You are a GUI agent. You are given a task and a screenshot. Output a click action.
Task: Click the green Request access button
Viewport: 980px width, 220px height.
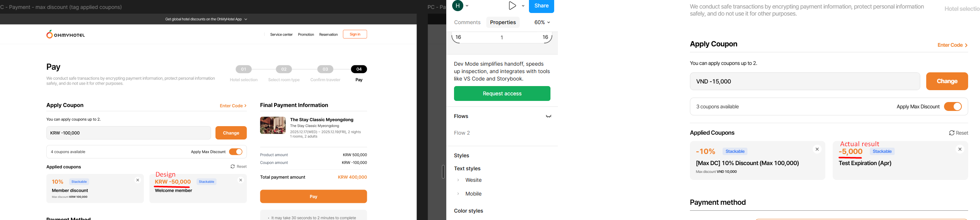tap(502, 93)
